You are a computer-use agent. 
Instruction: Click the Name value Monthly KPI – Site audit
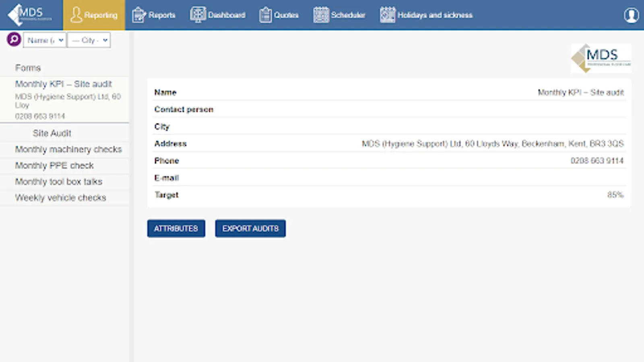coord(581,93)
